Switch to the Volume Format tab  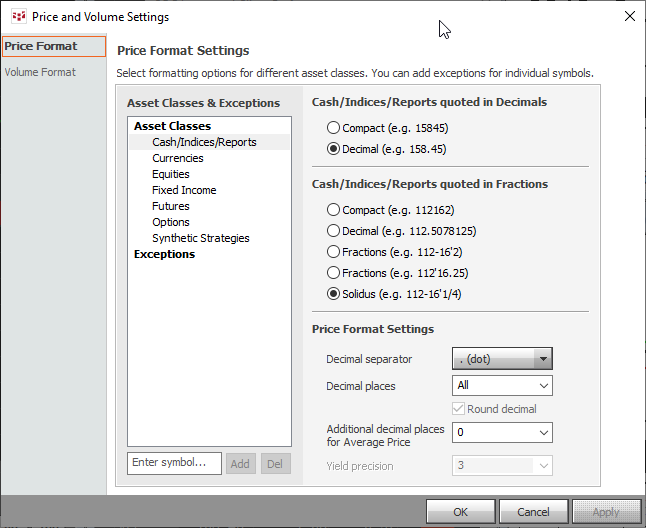[40, 72]
